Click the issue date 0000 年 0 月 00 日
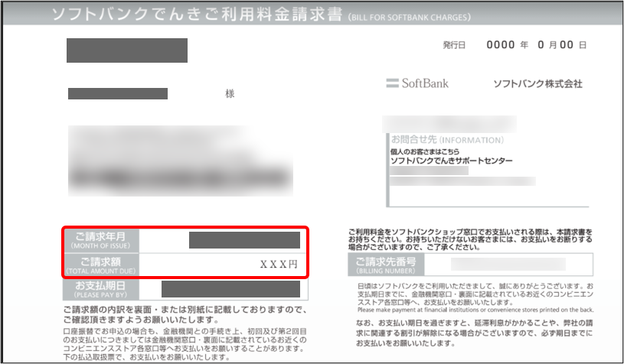The image size is (624, 364). (x=537, y=45)
